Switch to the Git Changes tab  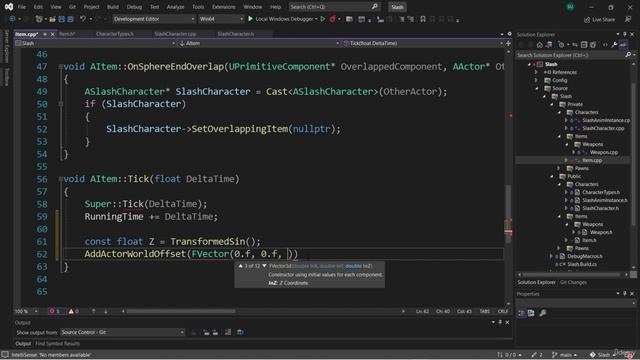coord(573,282)
